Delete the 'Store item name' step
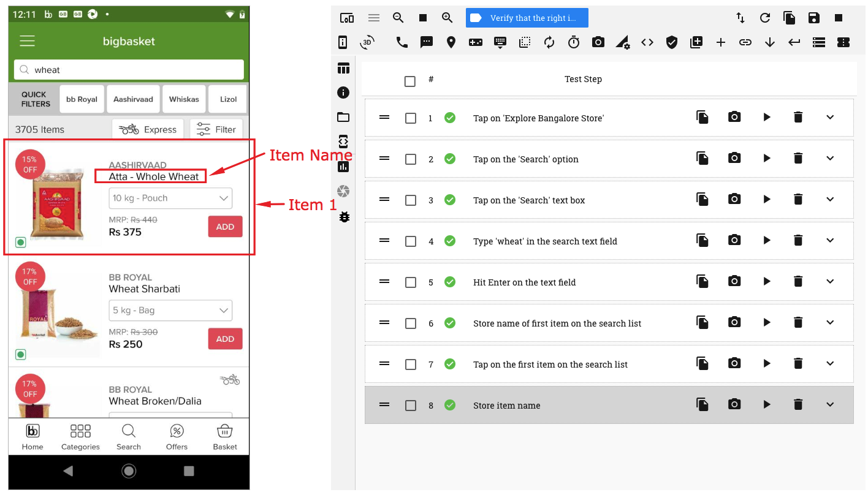868x495 pixels. point(798,404)
